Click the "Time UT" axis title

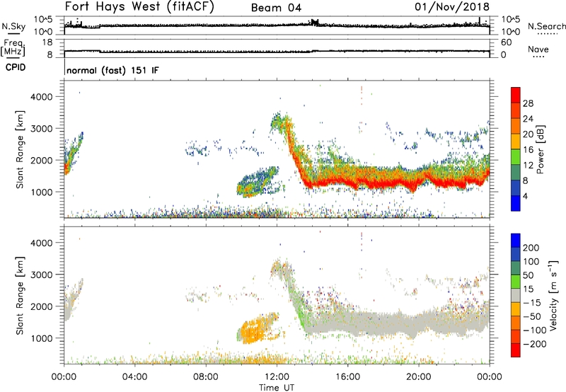click(x=277, y=387)
